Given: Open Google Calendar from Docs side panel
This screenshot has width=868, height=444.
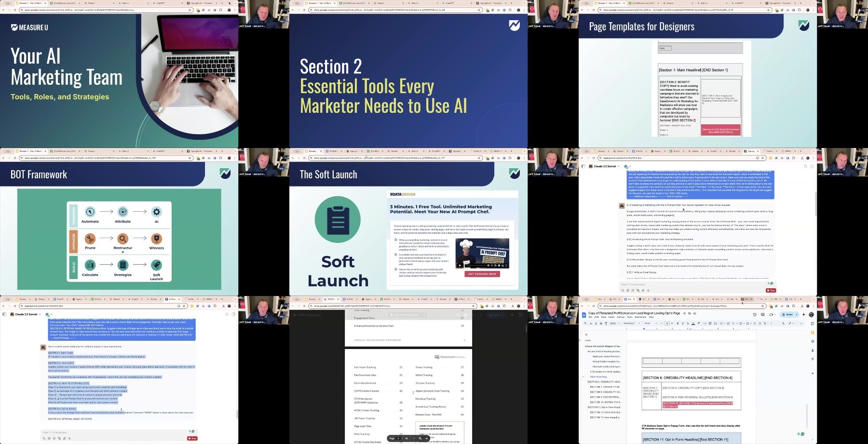Looking at the screenshot, I should pos(813,323).
